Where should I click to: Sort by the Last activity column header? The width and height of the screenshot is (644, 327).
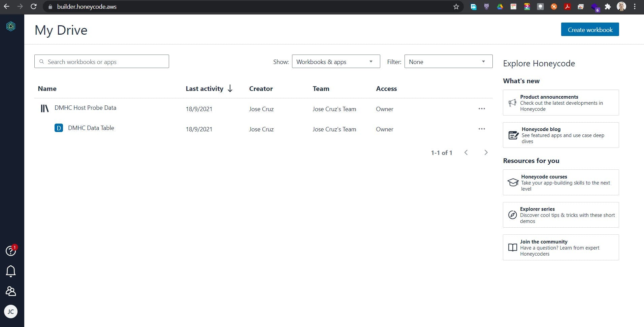(x=204, y=89)
